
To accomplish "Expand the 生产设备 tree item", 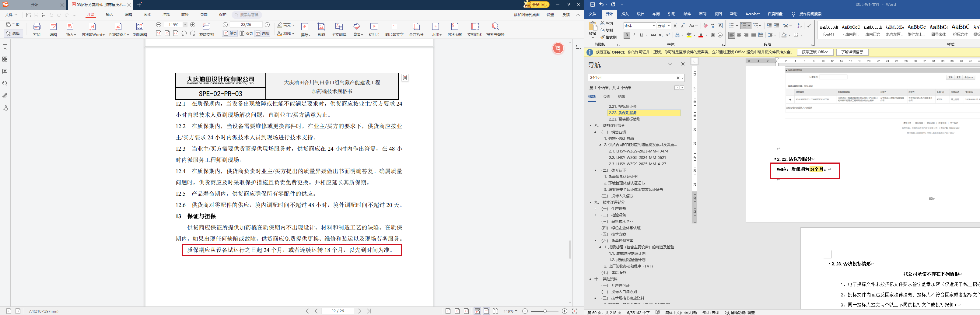I will point(595,209).
